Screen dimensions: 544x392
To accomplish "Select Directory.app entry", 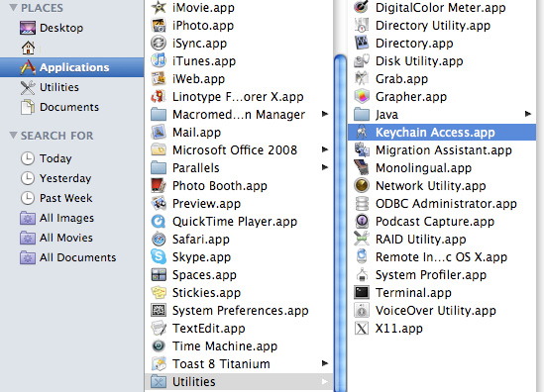I will (442, 44).
